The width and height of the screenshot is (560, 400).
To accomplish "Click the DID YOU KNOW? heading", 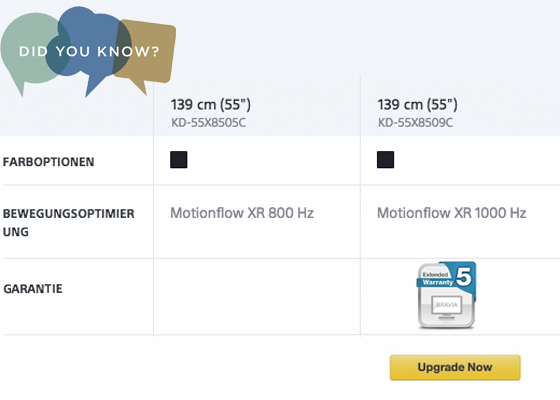I will click(x=89, y=51).
